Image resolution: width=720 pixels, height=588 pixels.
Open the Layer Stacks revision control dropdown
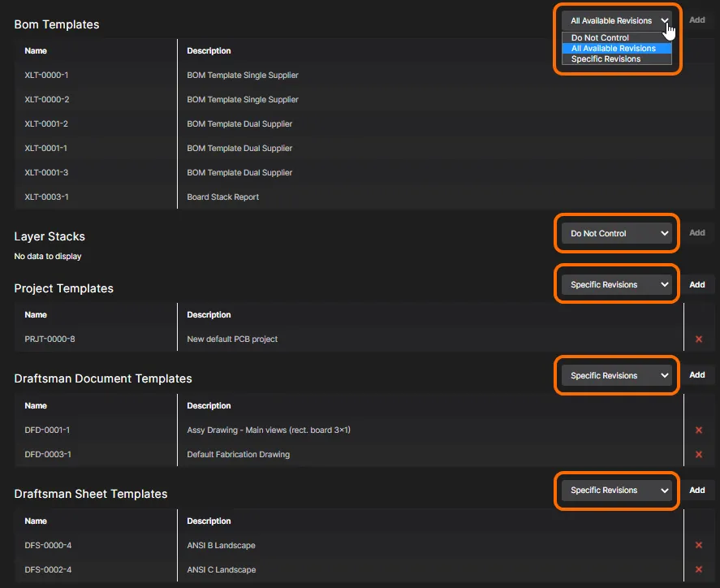click(x=617, y=234)
